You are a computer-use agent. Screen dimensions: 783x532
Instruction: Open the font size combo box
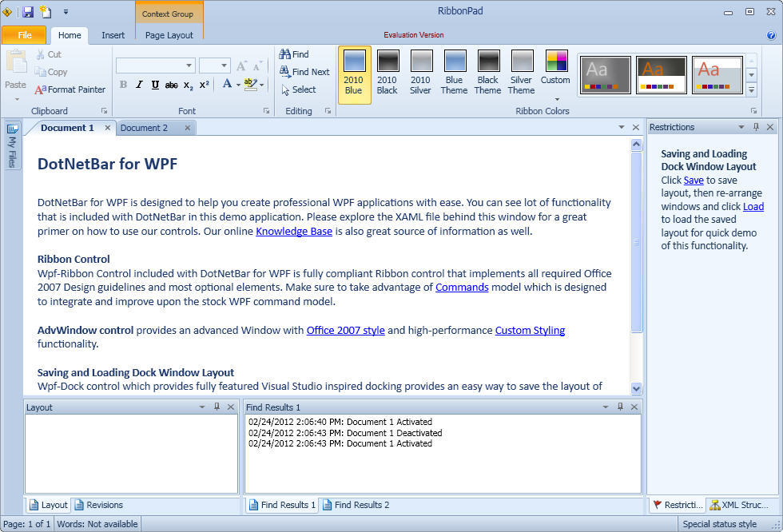pos(214,66)
